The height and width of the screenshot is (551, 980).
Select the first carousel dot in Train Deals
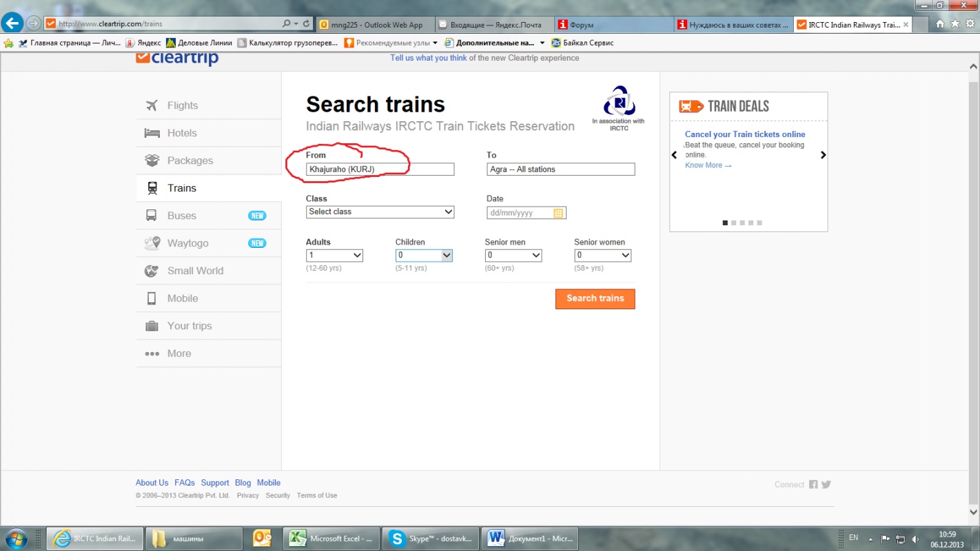(725, 222)
